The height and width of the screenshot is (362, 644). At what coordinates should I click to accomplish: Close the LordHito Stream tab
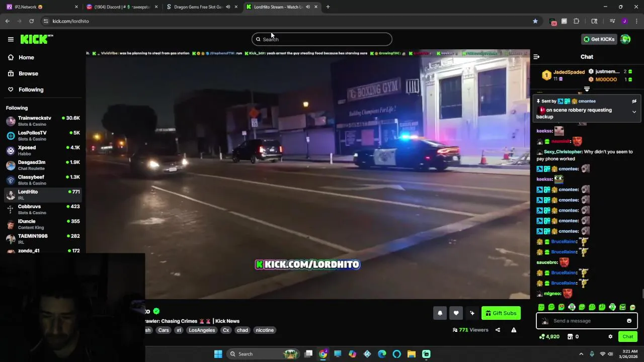pyautogui.click(x=316, y=7)
